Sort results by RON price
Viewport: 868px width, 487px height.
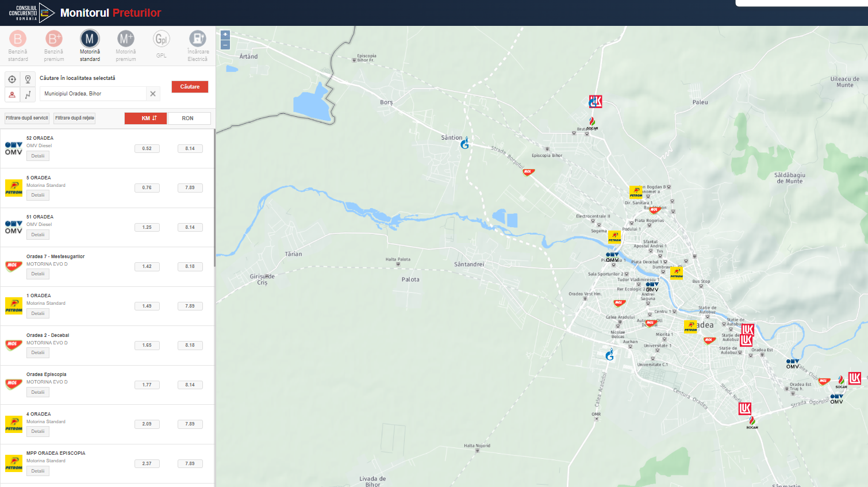(x=188, y=118)
